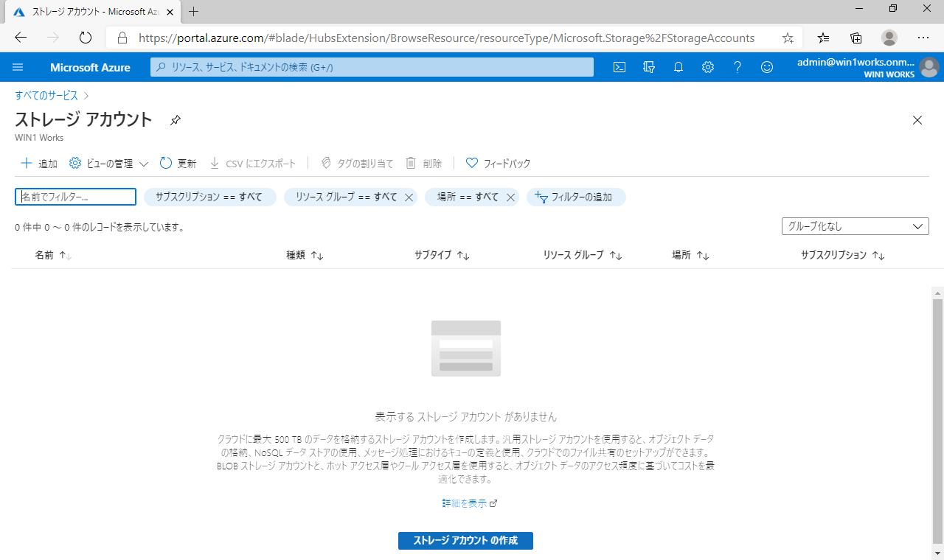The image size is (944, 560).
Task: Focus the name filter input field
Action: pos(76,197)
